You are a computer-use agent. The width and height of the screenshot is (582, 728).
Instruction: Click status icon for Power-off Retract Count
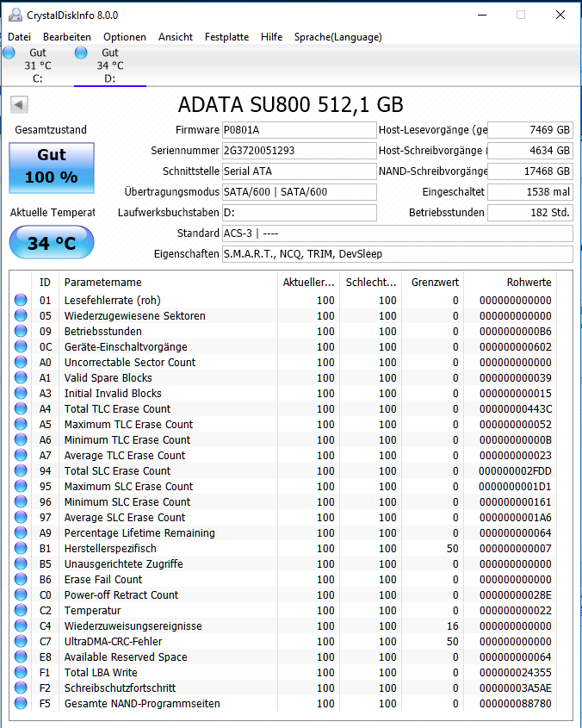click(21, 594)
